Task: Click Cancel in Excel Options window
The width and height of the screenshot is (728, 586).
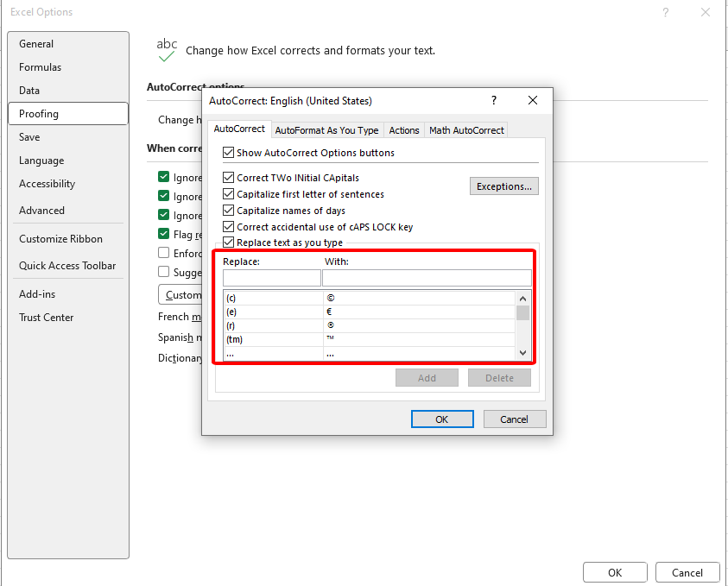Action: pyautogui.click(x=687, y=572)
